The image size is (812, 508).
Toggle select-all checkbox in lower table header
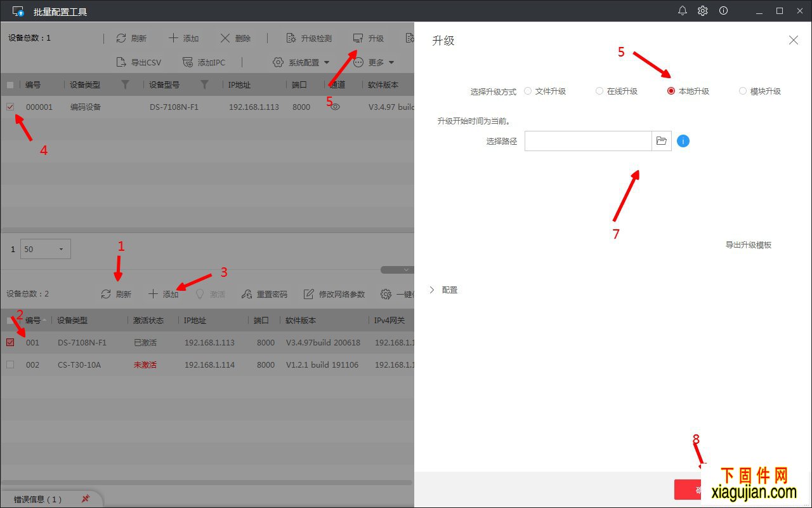[10, 320]
